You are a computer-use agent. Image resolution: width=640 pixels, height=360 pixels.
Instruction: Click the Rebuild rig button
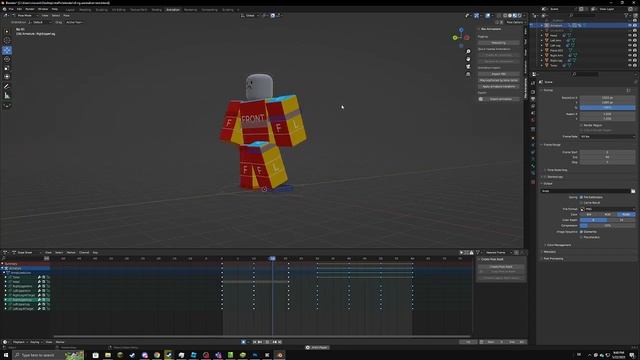tap(498, 42)
